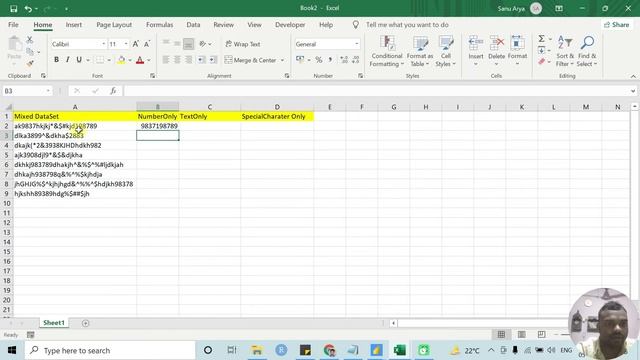
Task: Toggle align left
Action: pos(166,60)
